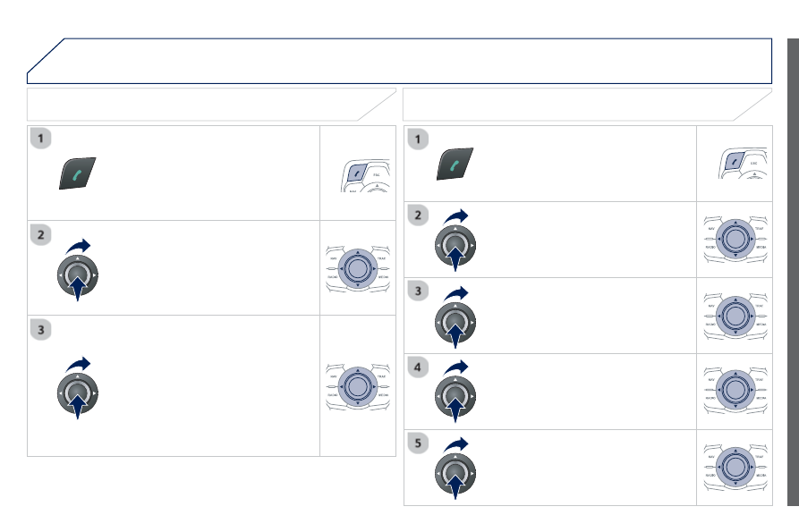The image size is (799, 532).
Task: Click the dark gray vertical bar on right edge
Action: (793, 272)
